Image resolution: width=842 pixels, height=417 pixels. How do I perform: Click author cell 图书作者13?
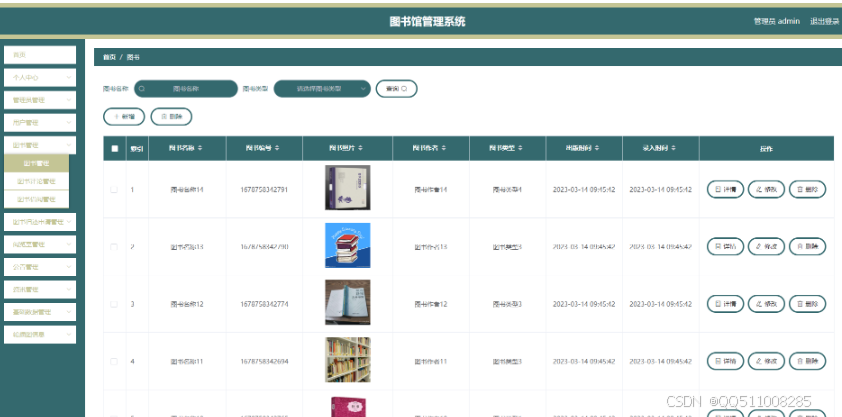[431, 247]
